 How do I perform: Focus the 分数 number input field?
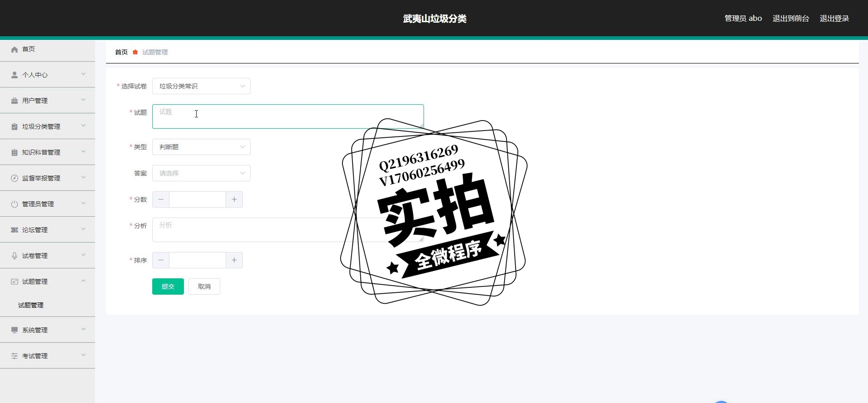point(198,199)
